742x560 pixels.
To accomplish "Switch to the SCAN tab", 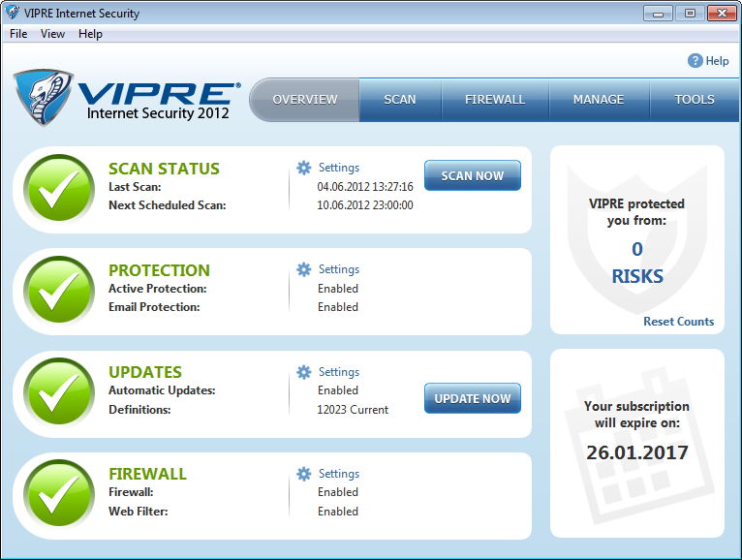I will [x=400, y=100].
